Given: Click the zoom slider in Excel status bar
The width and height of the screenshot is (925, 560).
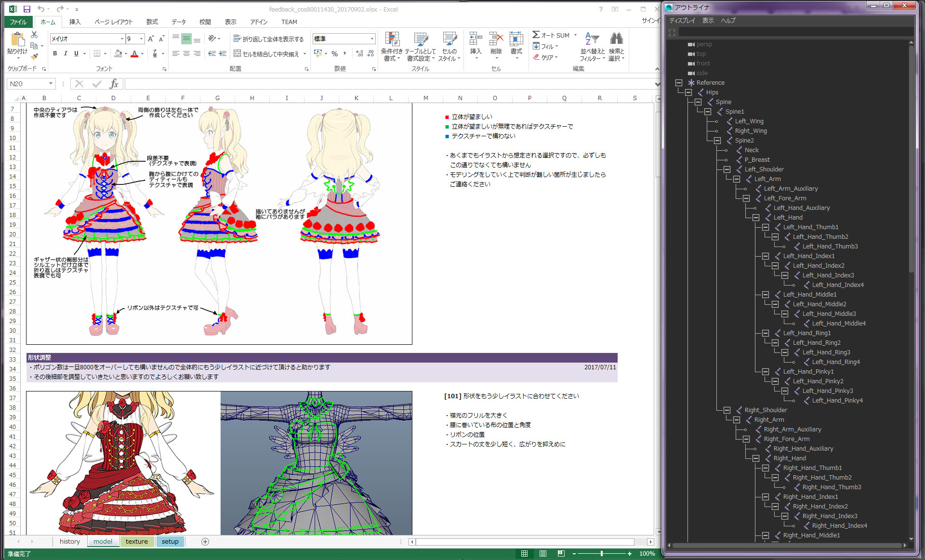Looking at the screenshot, I should (602, 554).
